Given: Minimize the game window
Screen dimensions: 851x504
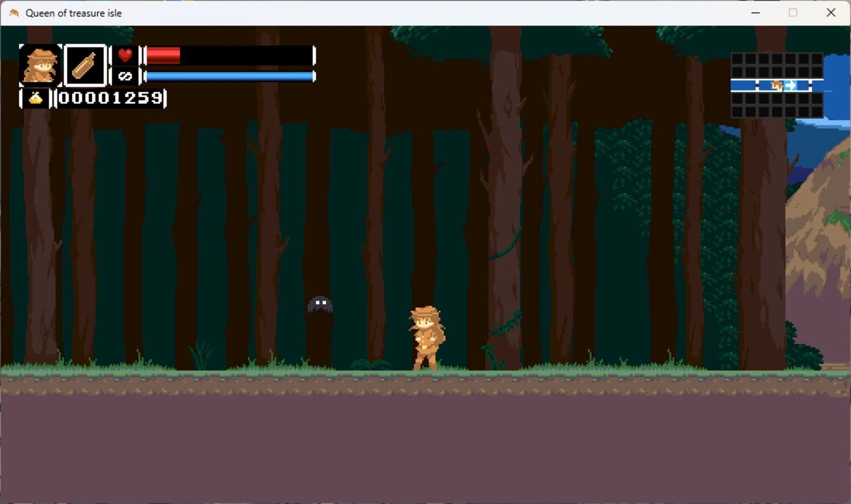Looking at the screenshot, I should pos(755,13).
